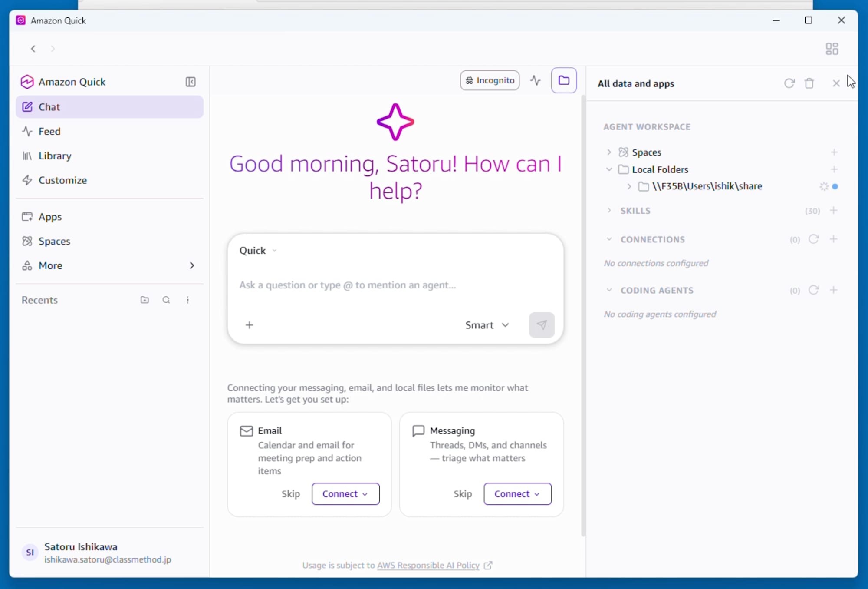Click the blue status dot on share folder

click(x=835, y=186)
